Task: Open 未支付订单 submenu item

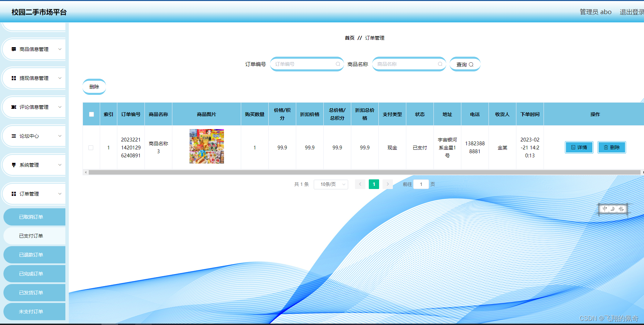Action: [x=34, y=312]
